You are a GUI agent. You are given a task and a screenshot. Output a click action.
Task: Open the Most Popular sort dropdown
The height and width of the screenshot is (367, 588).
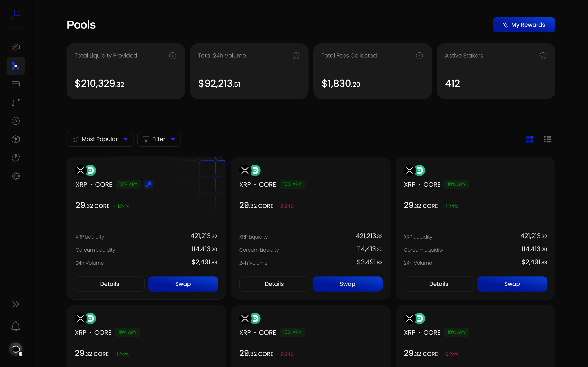coord(100,139)
